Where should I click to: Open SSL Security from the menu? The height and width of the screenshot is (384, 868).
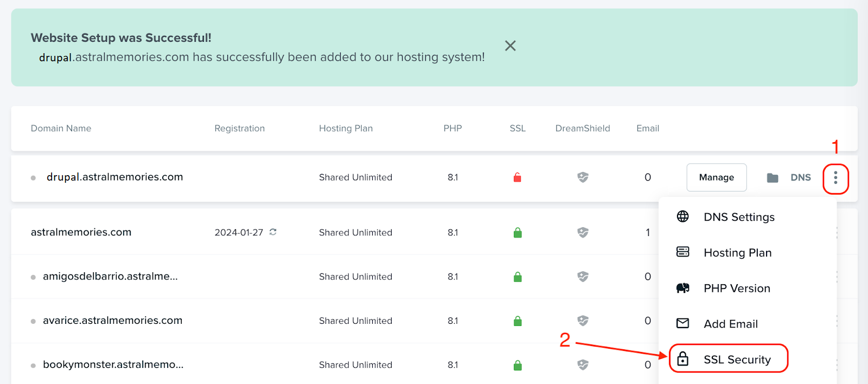pos(737,360)
